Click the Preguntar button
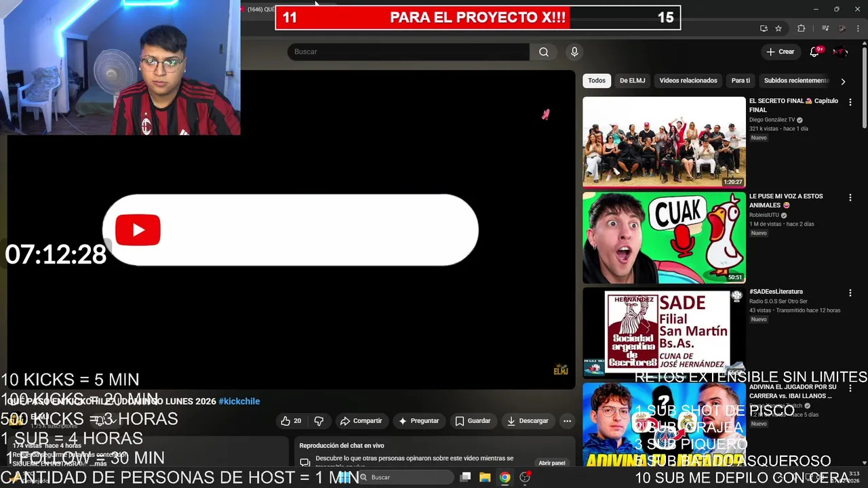The height and width of the screenshot is (488, 868). [419, 421]
